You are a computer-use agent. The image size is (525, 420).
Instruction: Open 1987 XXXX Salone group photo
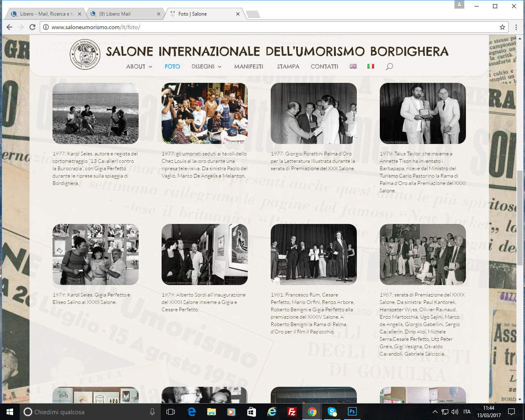coord(423,254)
